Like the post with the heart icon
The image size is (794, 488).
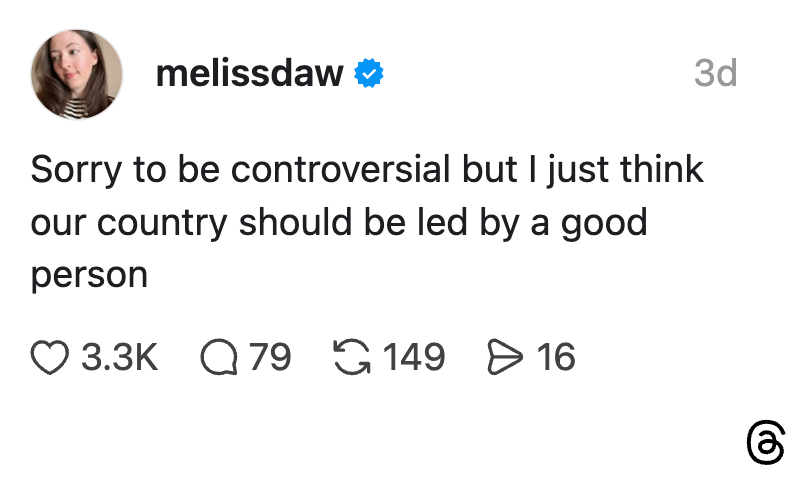[x=50, y=357]
